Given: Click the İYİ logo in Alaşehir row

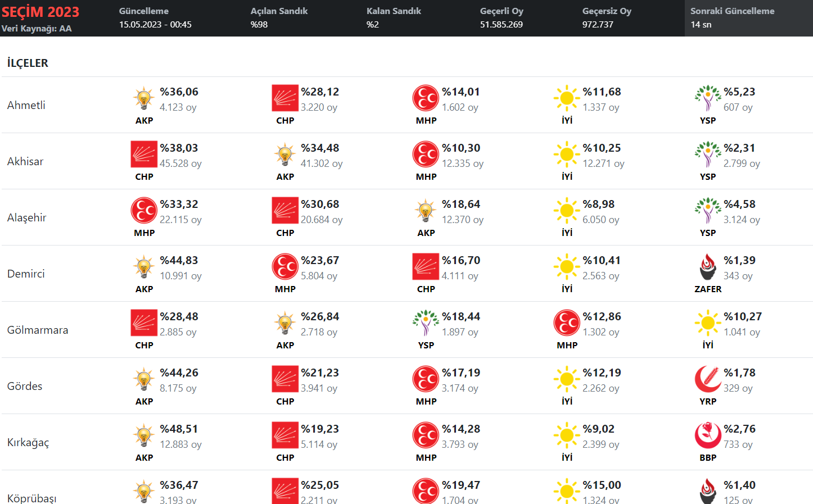Looking at the screenshot, I should 567,211.
